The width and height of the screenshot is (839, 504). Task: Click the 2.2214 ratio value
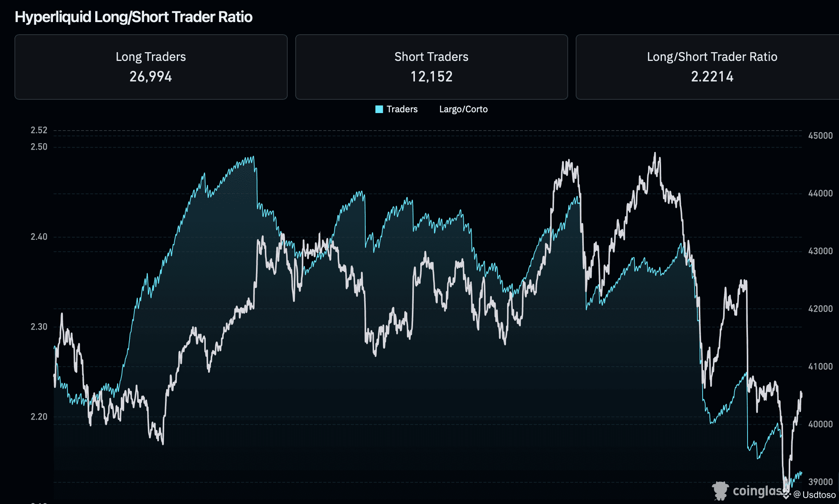pyautogui.click(x=712, y=77)
